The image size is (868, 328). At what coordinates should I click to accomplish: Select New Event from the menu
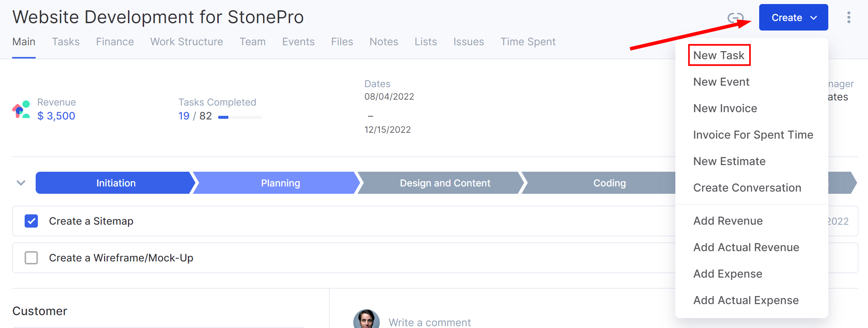(x=721, y=82)
